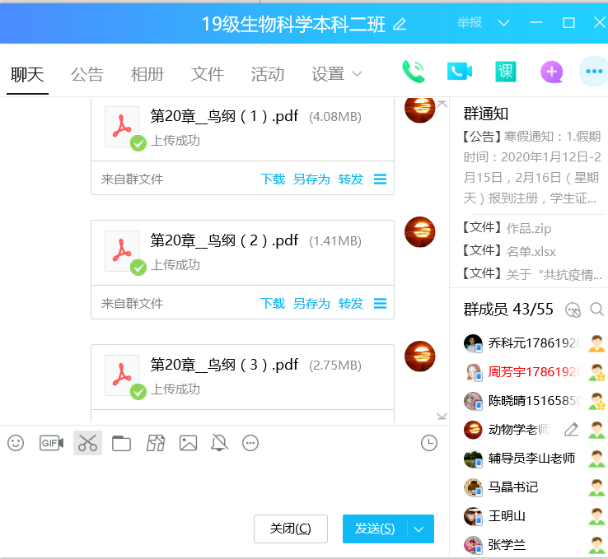Image resolution: width=608 pixels, height=559 pixels.
Task: Select the scissors screenshot tool
Action: point(87,442)
